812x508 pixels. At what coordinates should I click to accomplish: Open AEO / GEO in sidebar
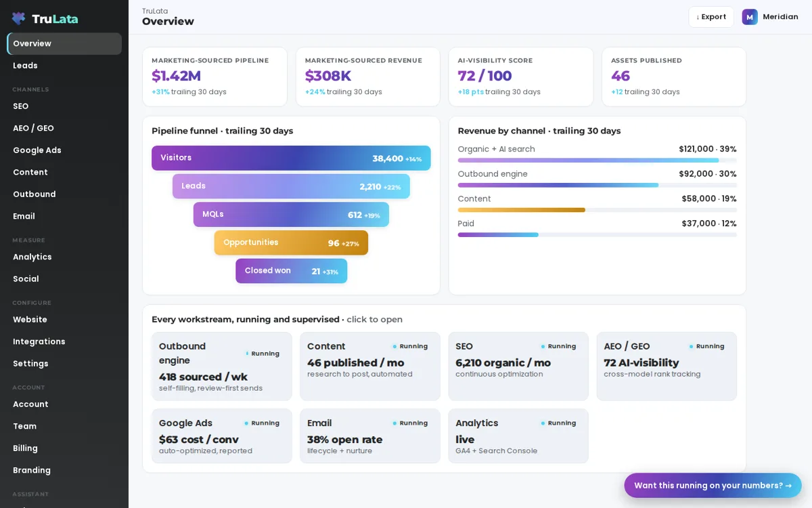[64, 128]
